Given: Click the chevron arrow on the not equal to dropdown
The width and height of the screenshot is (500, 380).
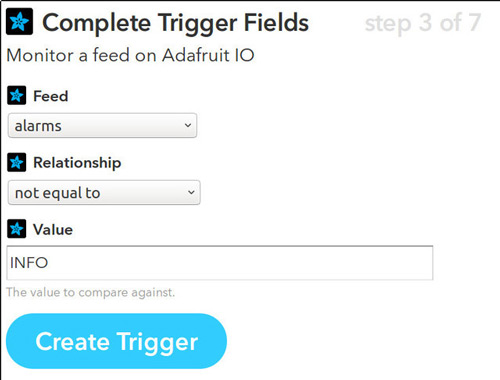Looking at the screenshot, I should (x=191, y=192).
